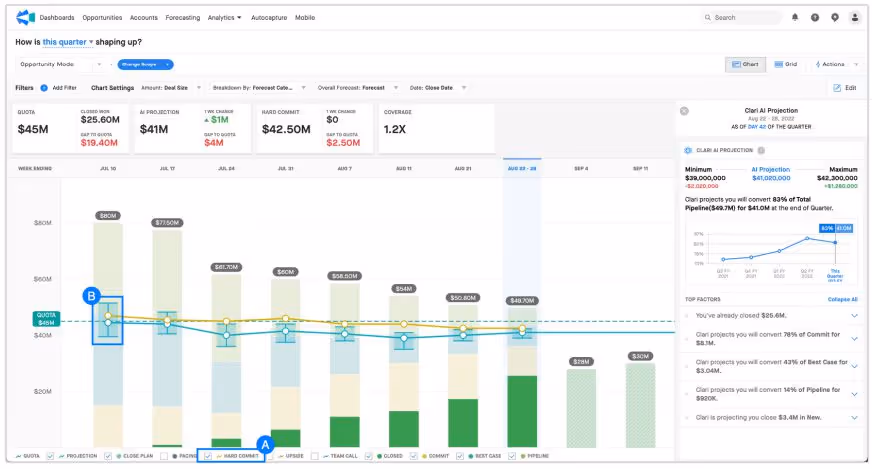Close the Clari AI Projection side panel

click(684, 111)
